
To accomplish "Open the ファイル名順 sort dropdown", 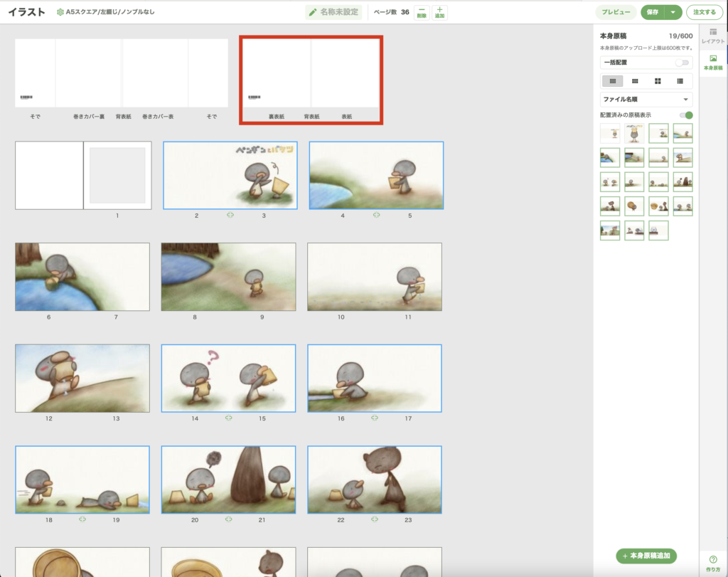I will pyautogui.click(x=646, y=100).
